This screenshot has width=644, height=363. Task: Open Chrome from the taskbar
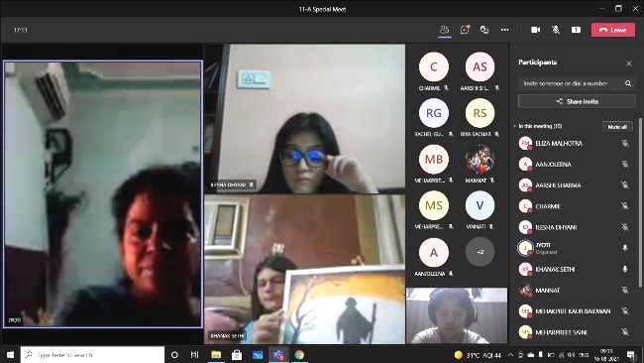coord(299,354)
